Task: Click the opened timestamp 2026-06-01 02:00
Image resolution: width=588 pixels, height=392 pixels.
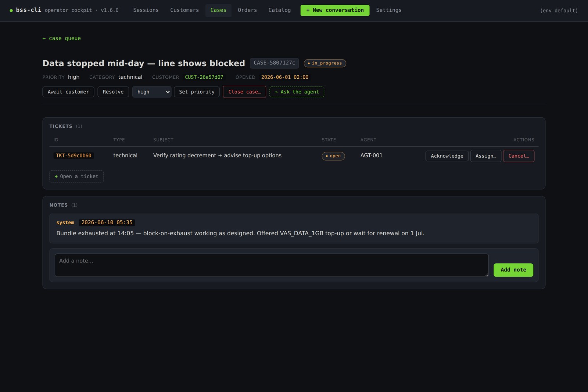Action: coord(285,77)
